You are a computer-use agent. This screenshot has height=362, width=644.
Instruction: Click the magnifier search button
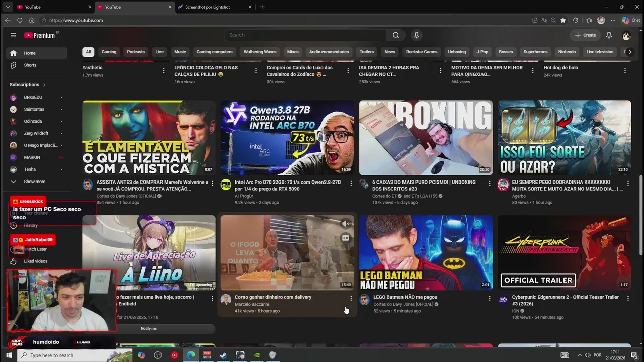tap(396, 35)
